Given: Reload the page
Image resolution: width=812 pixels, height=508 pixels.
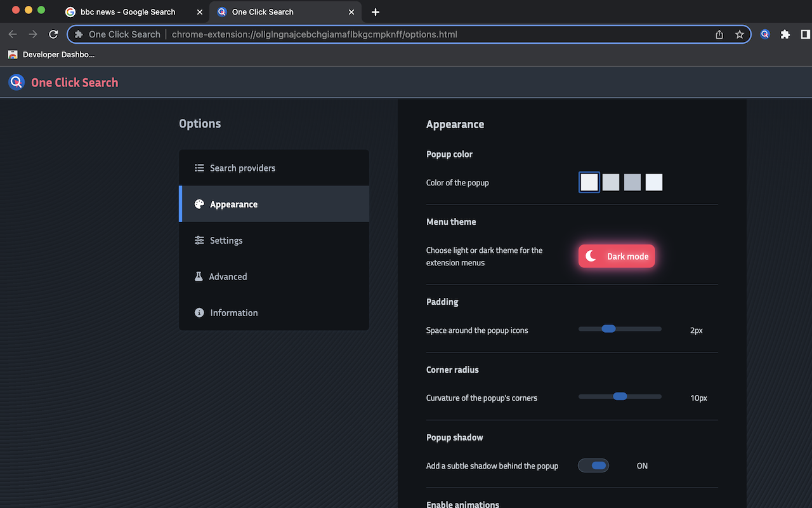Looking at the screenshot, I should 54,34.
